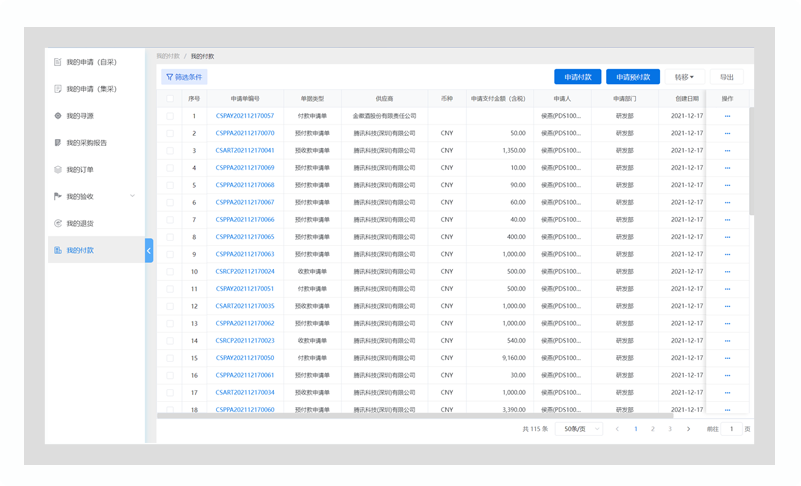The width and height of the screenshot is (801, 486).
Task: Open actions menu for row CSART202112170041
Action: [727, 151]
